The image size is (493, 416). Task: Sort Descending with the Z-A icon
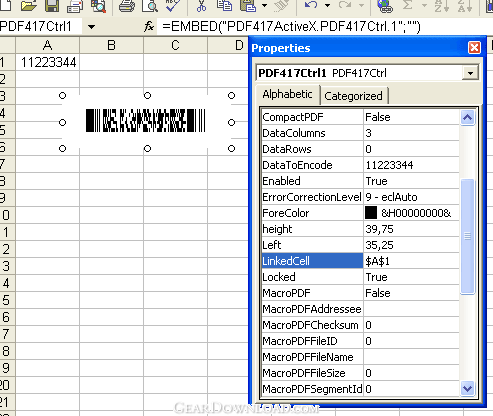click(465, 5)
